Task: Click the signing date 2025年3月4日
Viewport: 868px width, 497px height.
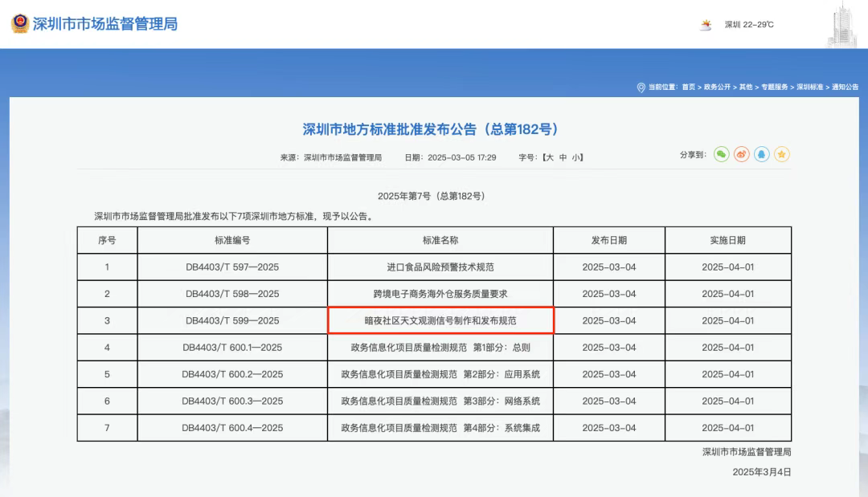Action: (762, 472)
